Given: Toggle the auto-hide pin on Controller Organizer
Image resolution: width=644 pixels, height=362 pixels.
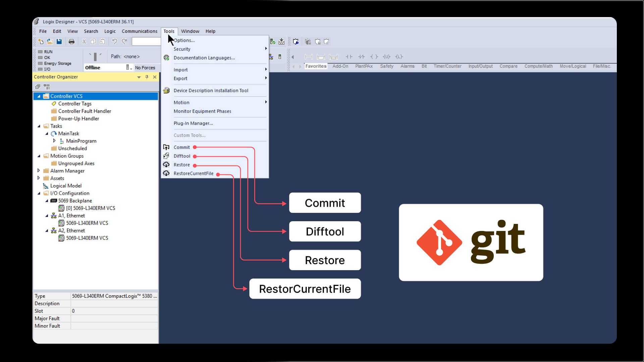Looking at the screenshot, I should tap(147, 77).
